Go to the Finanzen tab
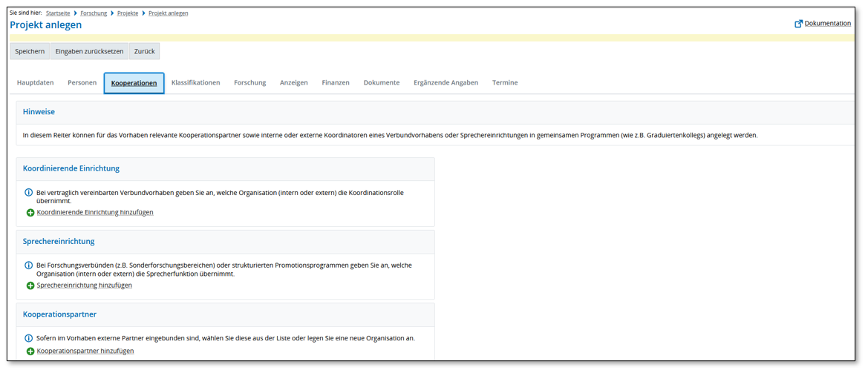The image size is (868, 373). pos(335,83)
